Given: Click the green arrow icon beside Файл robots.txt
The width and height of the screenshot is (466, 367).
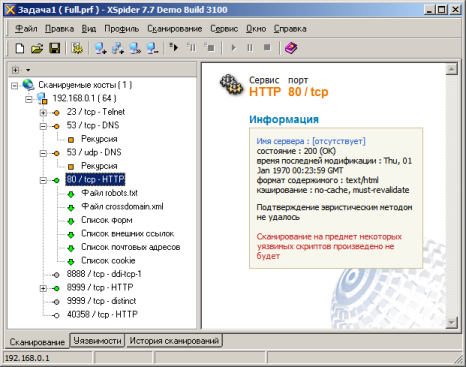Looking at the screenshot, I should (71, 194).
